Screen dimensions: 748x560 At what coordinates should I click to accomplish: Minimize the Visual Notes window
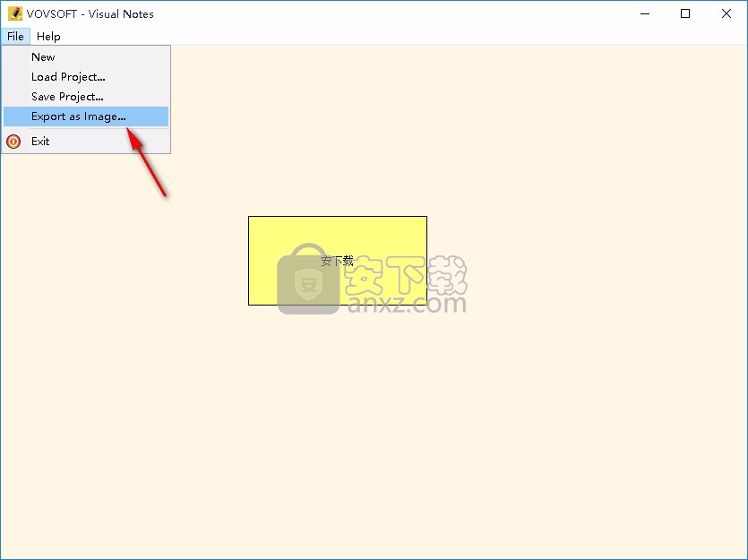click(x=645, y=13)
